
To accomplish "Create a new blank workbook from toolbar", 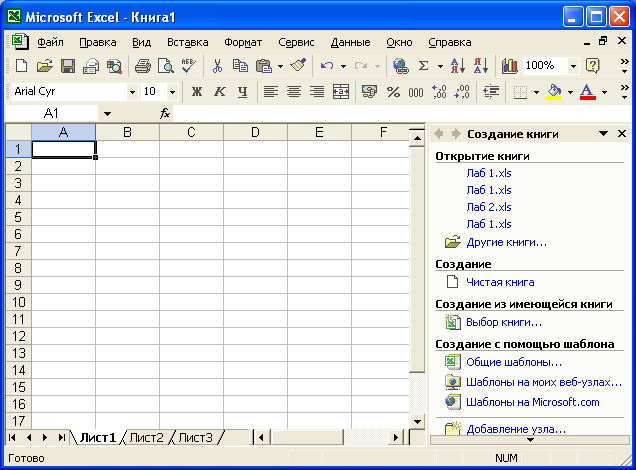I will (21, 65).
